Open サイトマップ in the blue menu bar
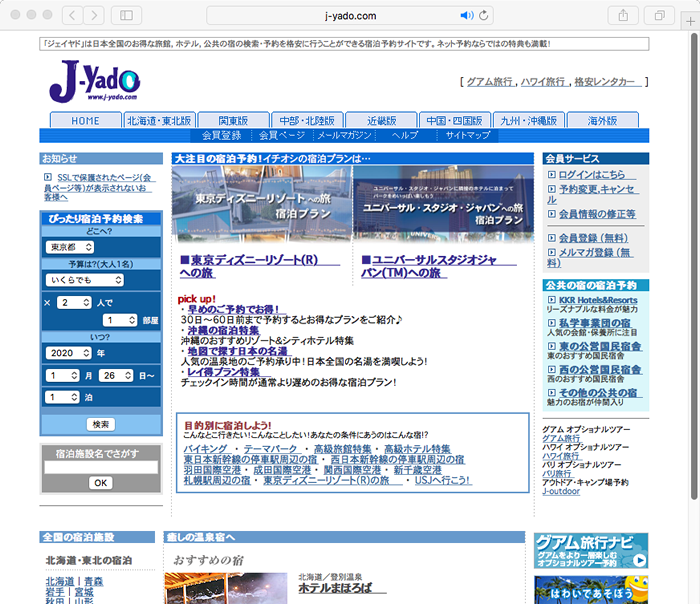The image size is (700, 604). point(468,135)
